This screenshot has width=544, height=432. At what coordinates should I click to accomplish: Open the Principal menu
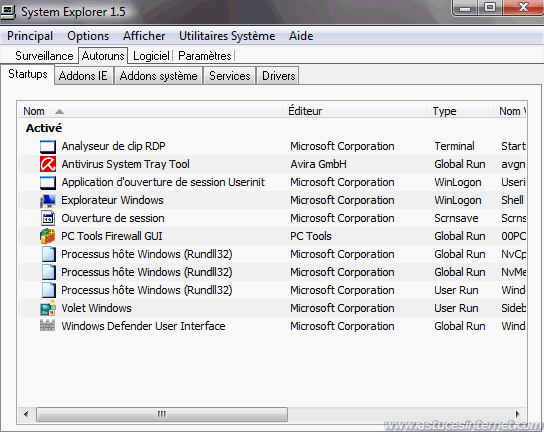[x=30, y=36]
